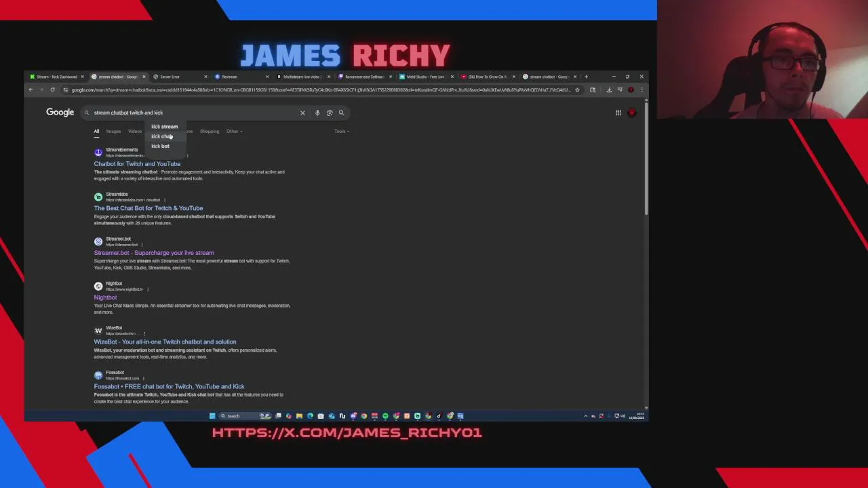Open 'Fossabot • FREE chat bot' result link
Image resolution: width=868 pixels, height=488 pixels.
click(x=169, y=386)
